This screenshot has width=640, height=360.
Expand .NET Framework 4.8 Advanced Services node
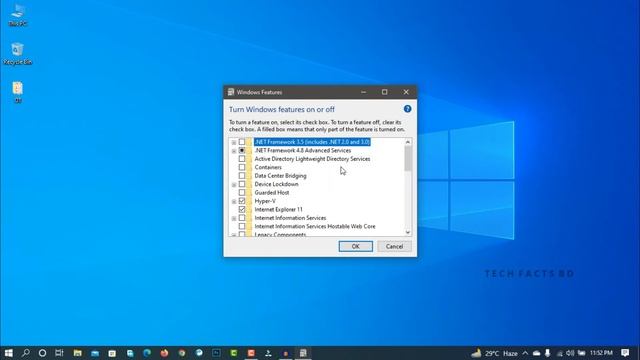tap(234, 151)
